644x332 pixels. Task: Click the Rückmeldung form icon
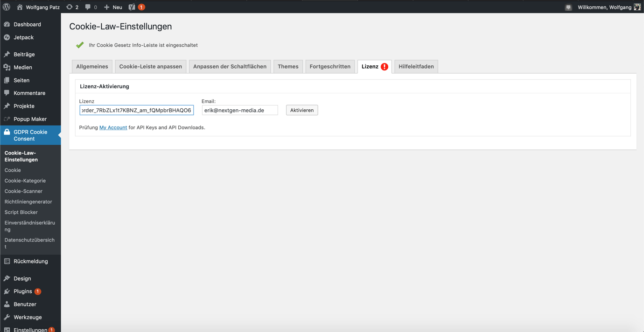coord(7,261)
